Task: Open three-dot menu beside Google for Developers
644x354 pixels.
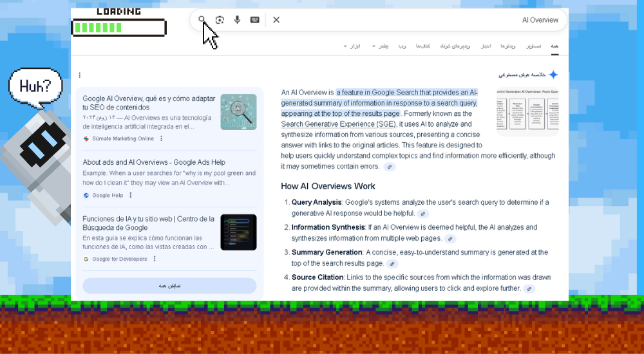Action: tap(155, 259)
